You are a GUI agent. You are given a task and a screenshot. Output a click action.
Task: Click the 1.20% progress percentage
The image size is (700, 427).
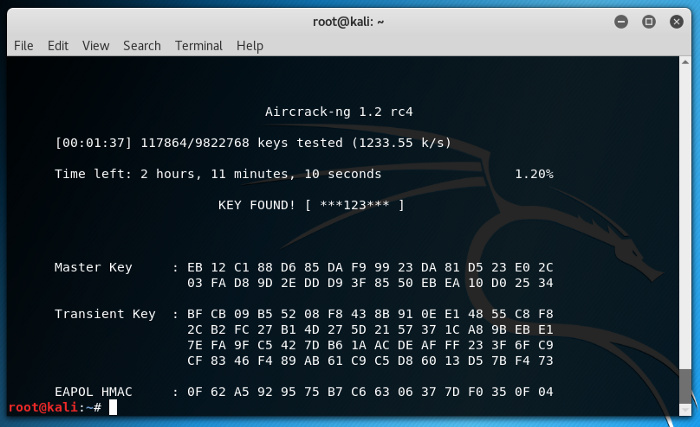(x=534, y=174)
